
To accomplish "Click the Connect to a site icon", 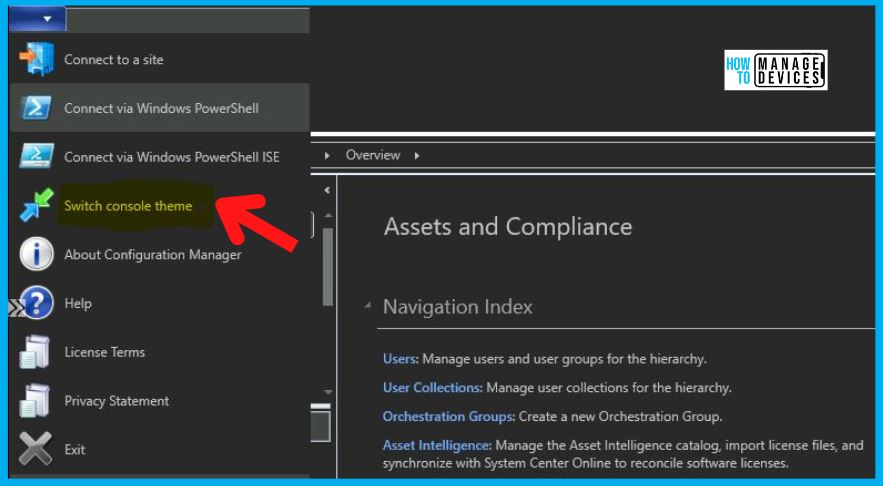I will click(37, 59).
